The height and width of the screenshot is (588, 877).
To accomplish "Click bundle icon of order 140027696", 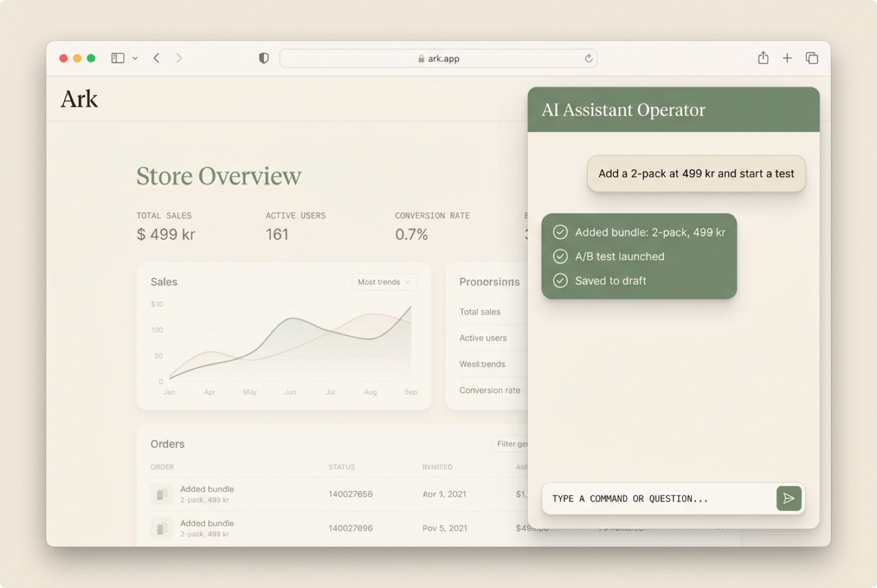I will pyautogui.click(x=162, y=529).
